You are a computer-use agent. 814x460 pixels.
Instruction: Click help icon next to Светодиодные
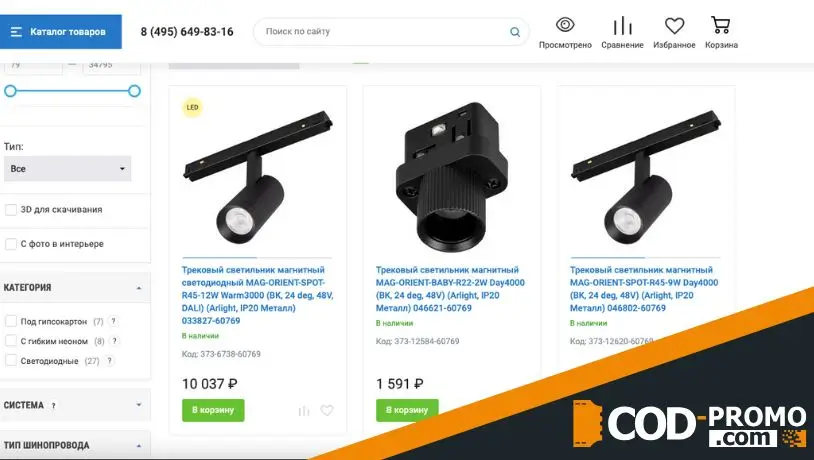[110, 361]
